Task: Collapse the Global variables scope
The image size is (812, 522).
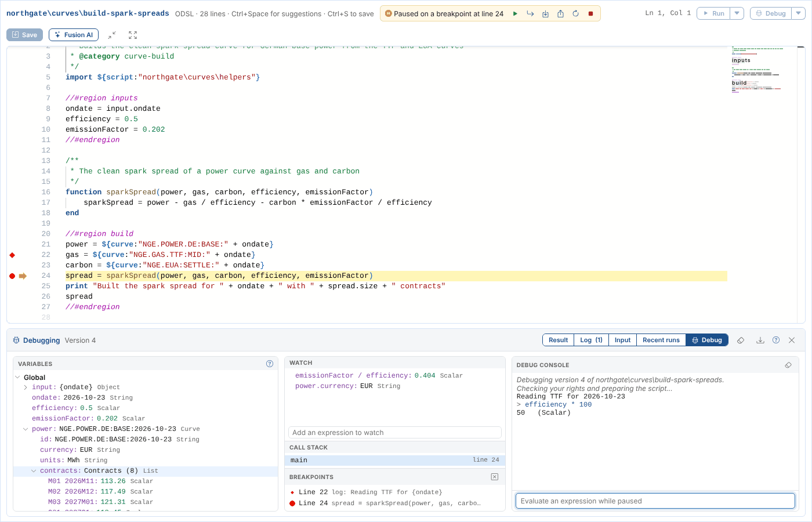Action: click(17, 378)
